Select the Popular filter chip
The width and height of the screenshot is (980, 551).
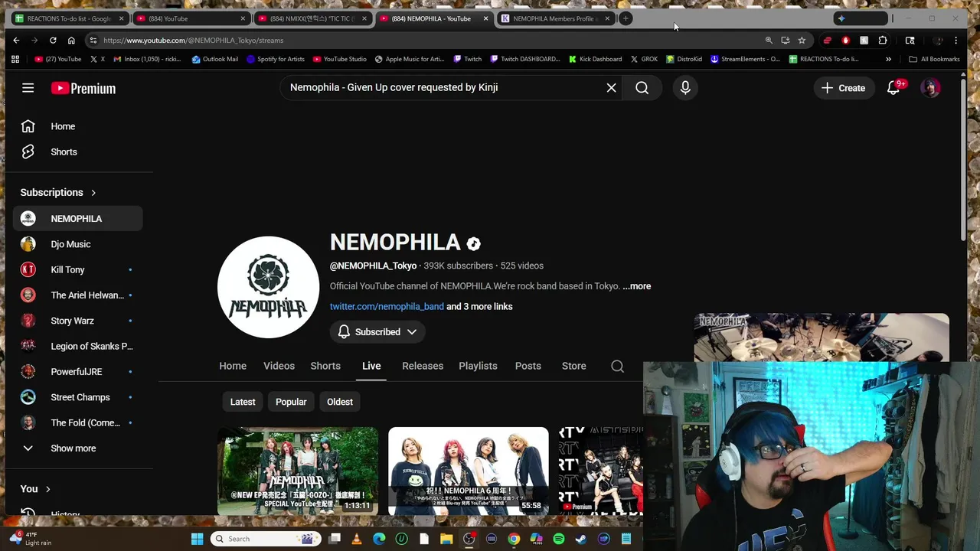coord(291,402)
